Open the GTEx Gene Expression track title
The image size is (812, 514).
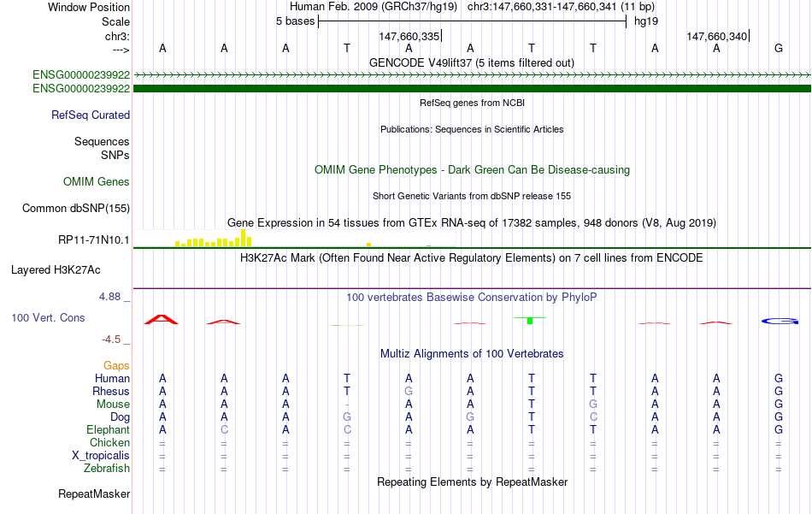(x=472, y=223)
